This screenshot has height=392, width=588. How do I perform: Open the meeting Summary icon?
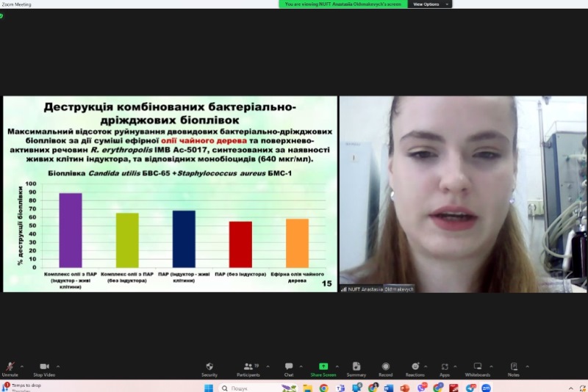coord(356,366)
